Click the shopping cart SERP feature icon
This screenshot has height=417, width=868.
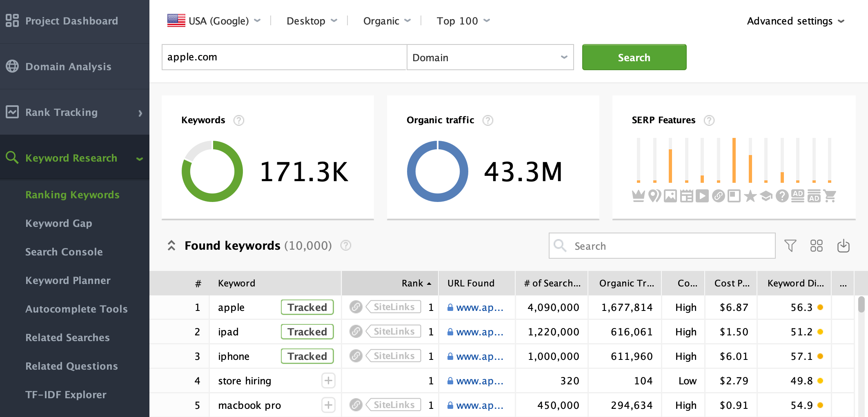[x=830, y=196]
